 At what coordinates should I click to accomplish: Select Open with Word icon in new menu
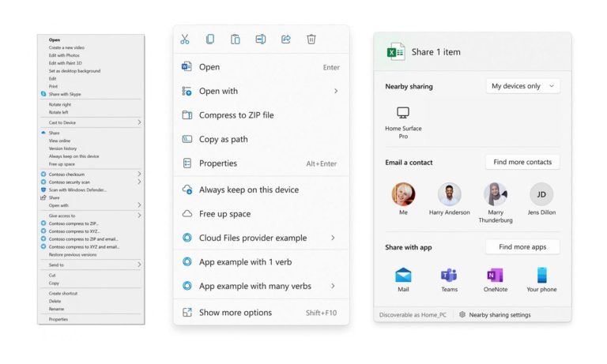[187, 66]
